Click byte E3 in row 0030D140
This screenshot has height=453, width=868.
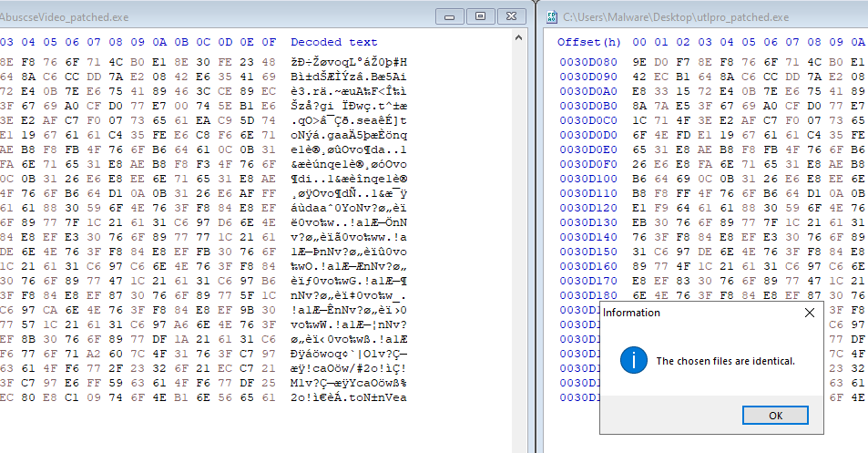click(771, 237)
